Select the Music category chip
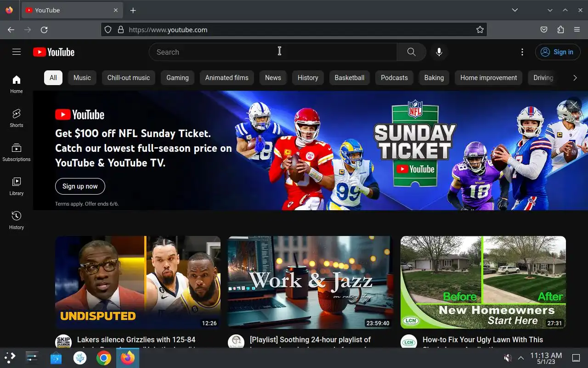The width and height of the screenshot is (588, 368). (82, 78)
